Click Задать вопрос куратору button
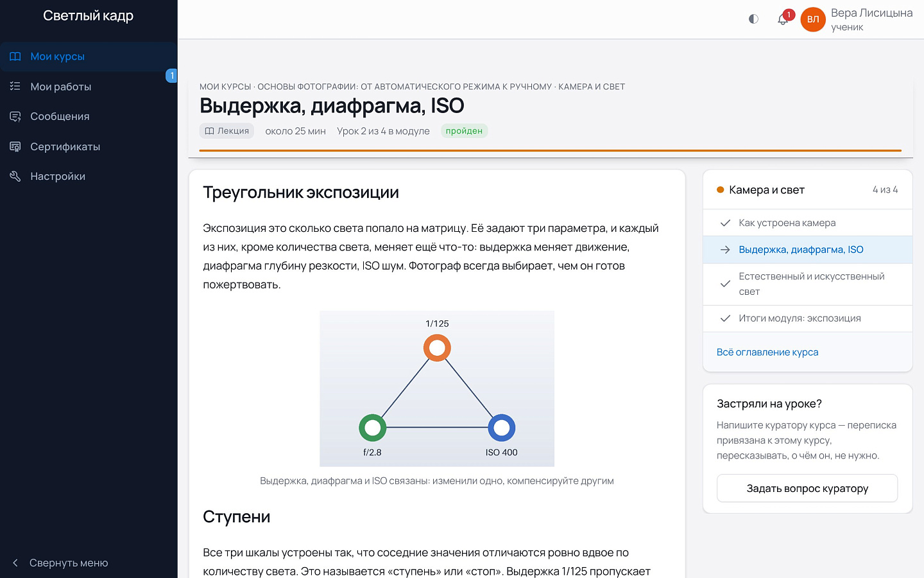Viewport: 924px width, 578px height. [x=807, y=488]
